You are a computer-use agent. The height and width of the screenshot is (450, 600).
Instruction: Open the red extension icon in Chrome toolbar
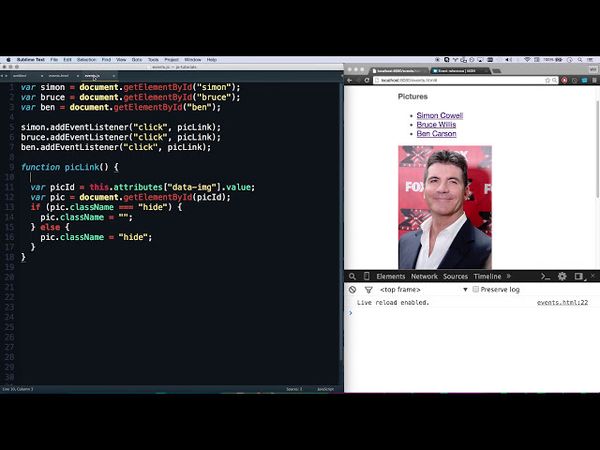click(564, 80)
